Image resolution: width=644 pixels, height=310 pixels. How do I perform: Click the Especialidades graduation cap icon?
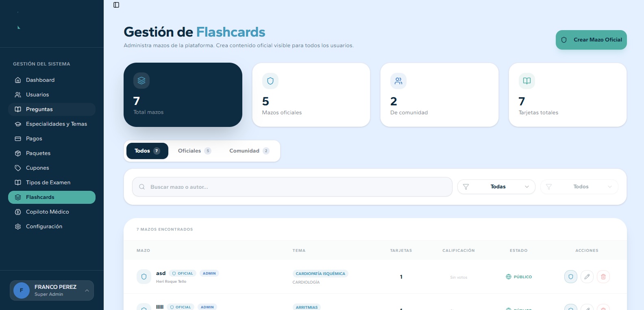18,124
